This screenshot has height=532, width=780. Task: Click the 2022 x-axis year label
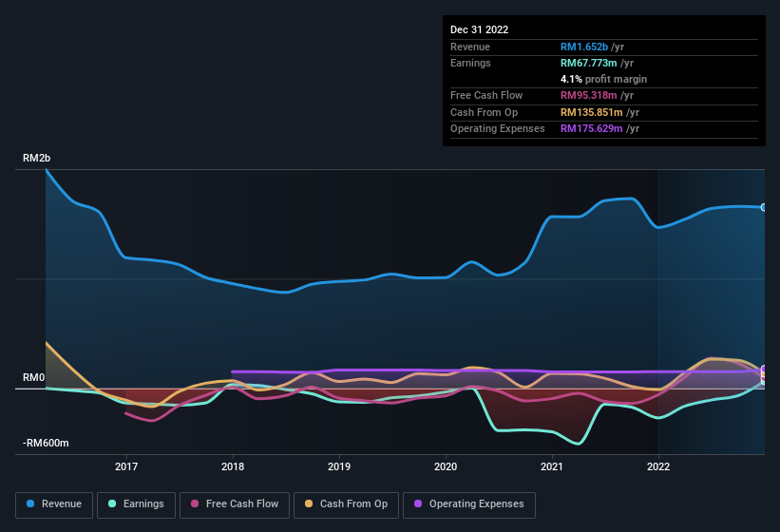pos(658,466)
